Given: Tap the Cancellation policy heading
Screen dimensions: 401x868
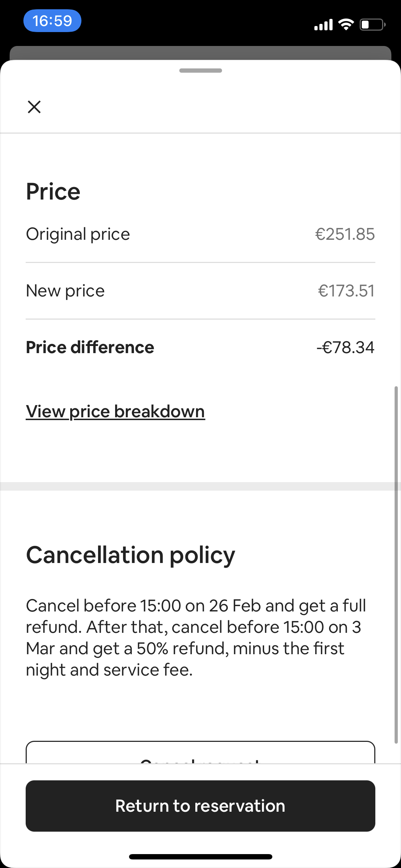Looking at the screenshot, I should click(130, 555).
